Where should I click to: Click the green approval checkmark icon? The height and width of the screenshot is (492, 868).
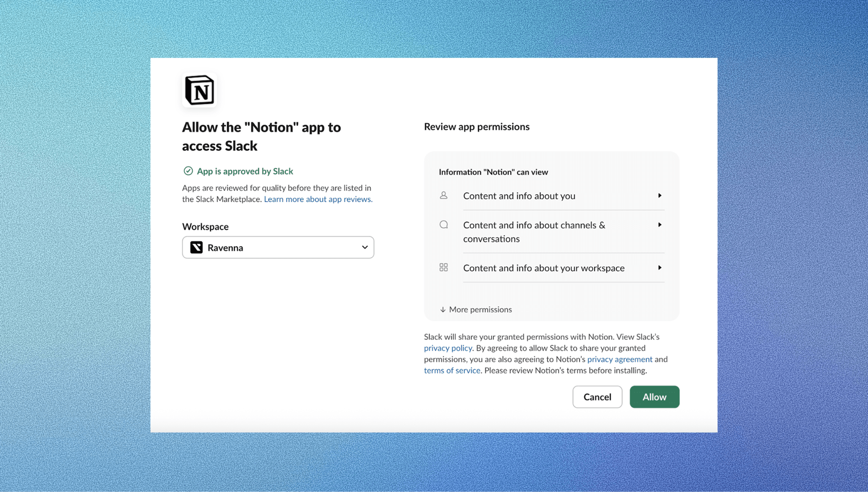coord(188,171)
